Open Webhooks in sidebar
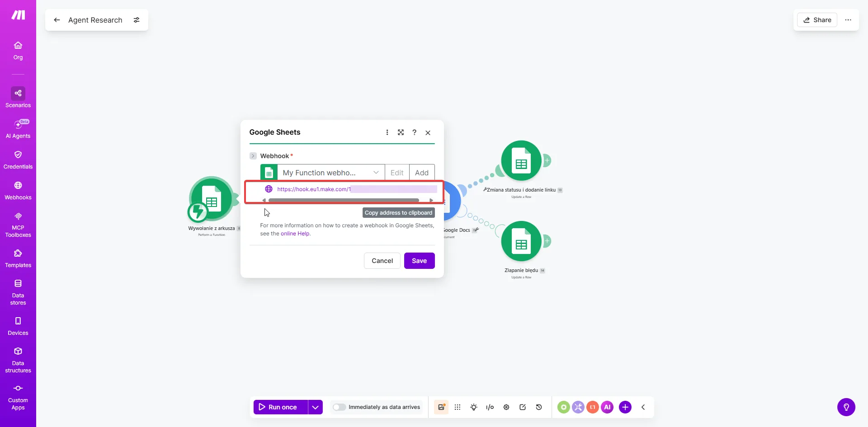The width and height of the screenshot is (868, 427). tap(18, 191)
